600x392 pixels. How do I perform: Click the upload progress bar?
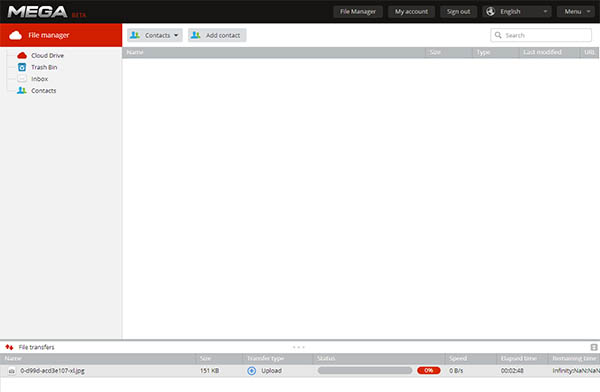365,371
